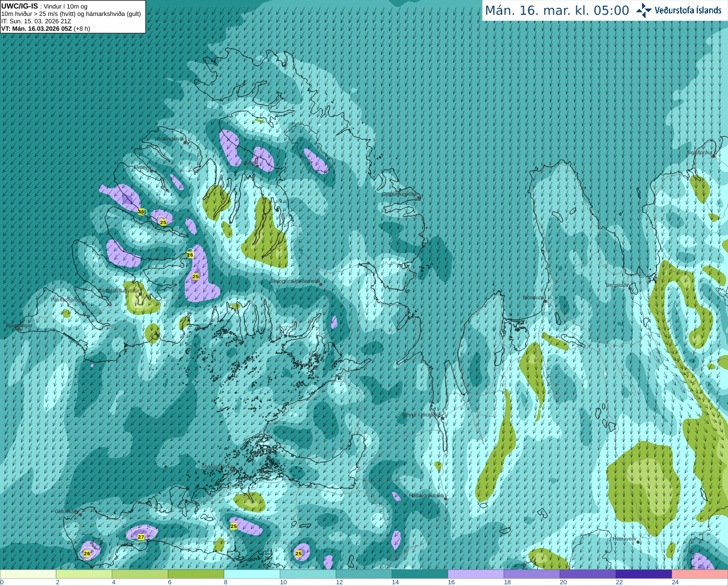Click the pink above-24 legend swatch
Screen dimensions: 728x586
click(700, 574)
